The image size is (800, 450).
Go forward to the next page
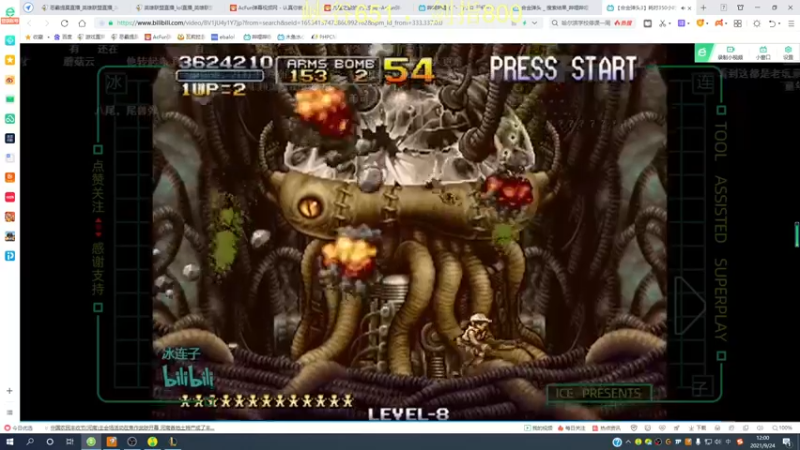tap(46, 23)
